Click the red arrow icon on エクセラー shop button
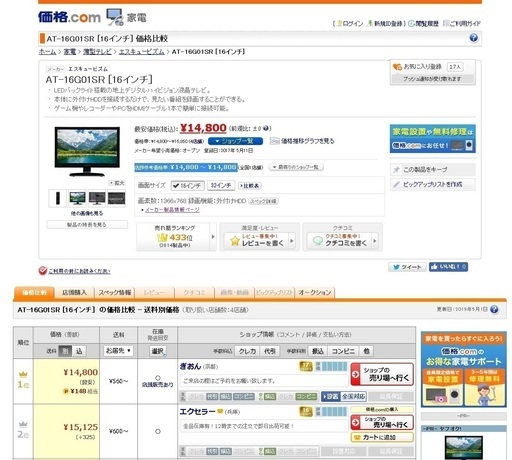Image resolution: width=512 pixels, height=460 pixels. point(356,422)
